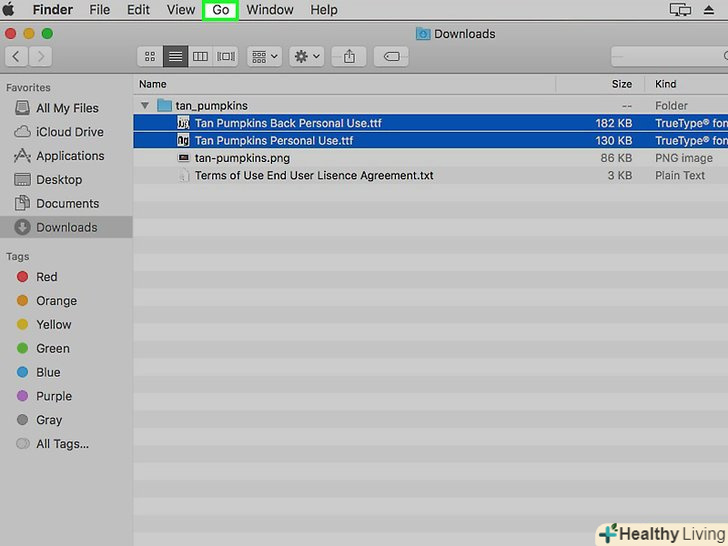
Task: Open the Help menu
Action: click(324, 10)
